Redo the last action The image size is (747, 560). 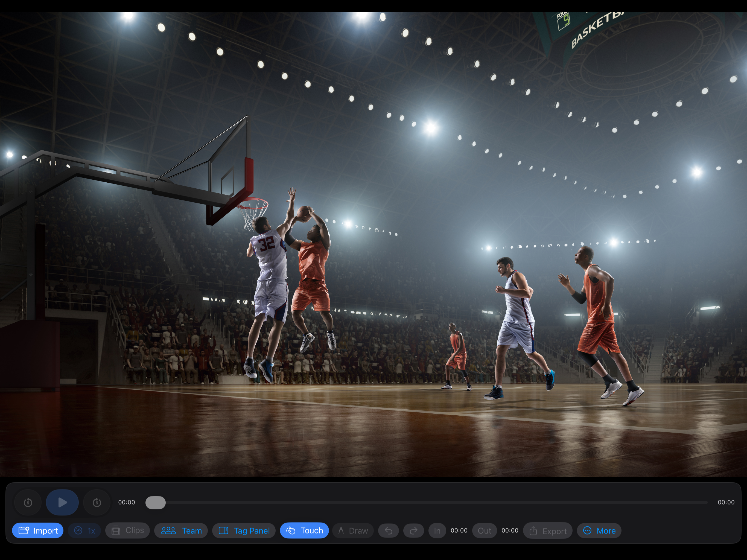coord(414,530)
